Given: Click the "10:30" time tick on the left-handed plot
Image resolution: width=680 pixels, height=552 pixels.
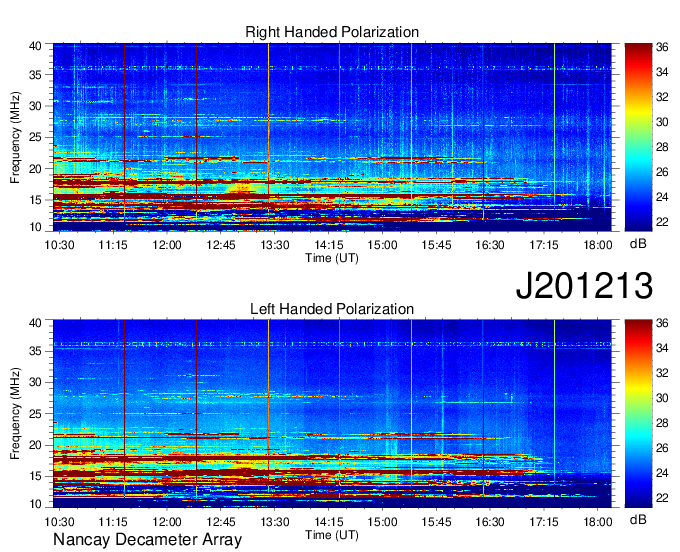Looking at the screenshot, I should click(x=59, y=522).
